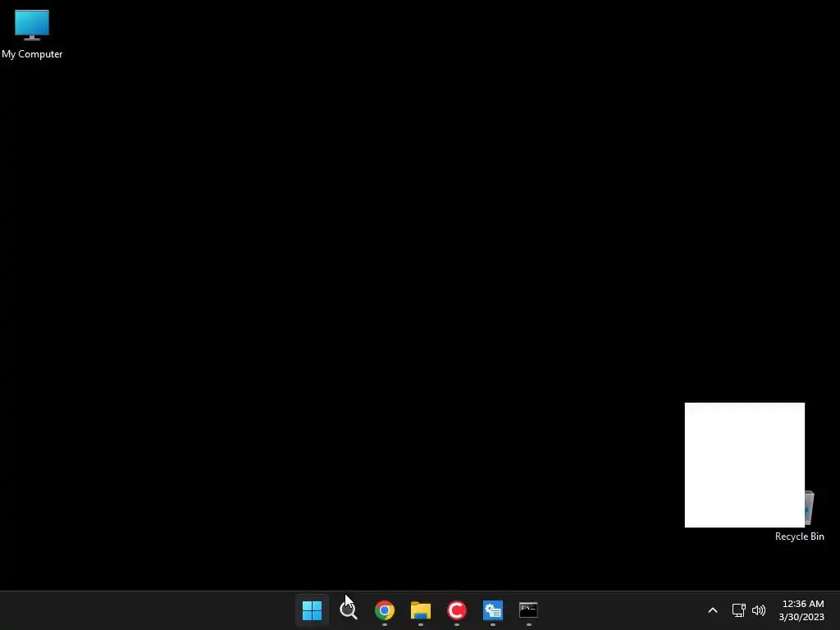Launch Google Chrome from taskbar
The image size is (840, 630).
click(x=384, y=610)
